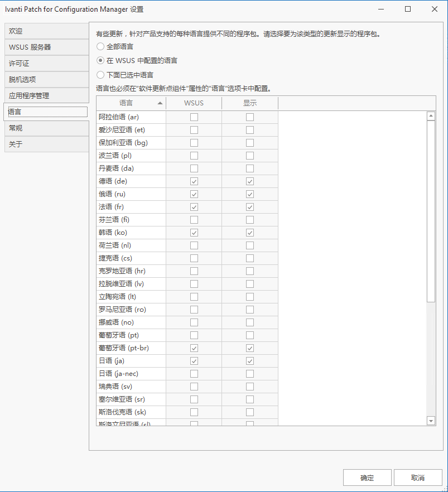Select the 克罗地亚语 (hr) row label
Screen dimensions: 448x492
[x=122, y=271]
